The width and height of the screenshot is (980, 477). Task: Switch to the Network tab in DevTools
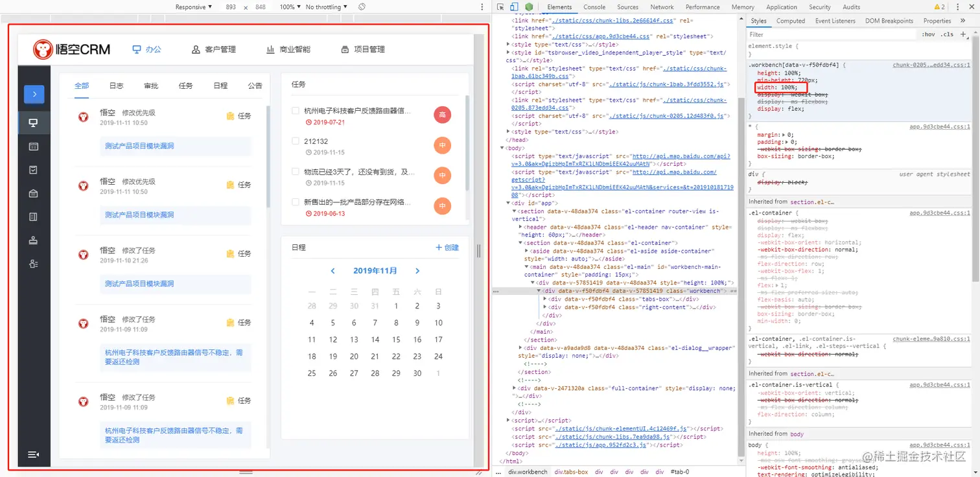(x=662, y=7)
